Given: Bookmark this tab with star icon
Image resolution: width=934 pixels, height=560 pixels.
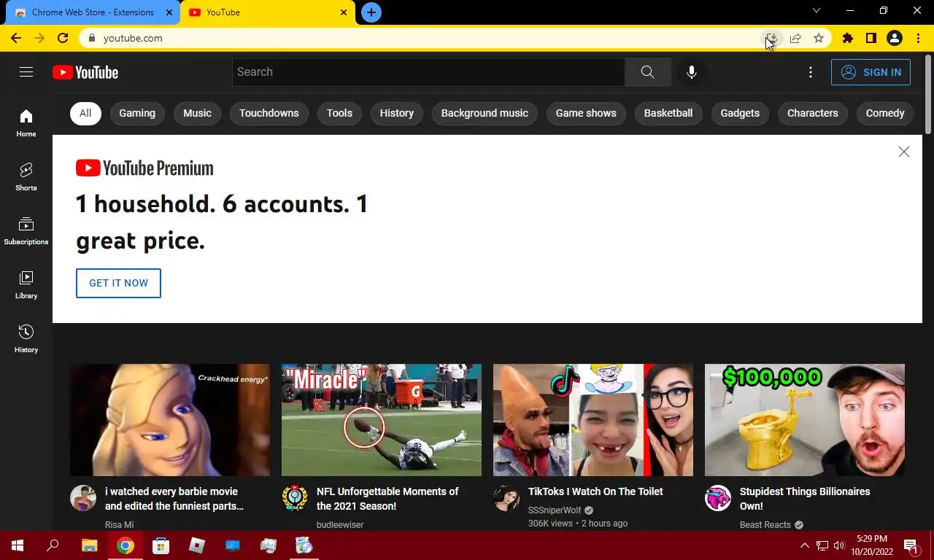Looking at the screenshot, I should (x=819, y=38).
